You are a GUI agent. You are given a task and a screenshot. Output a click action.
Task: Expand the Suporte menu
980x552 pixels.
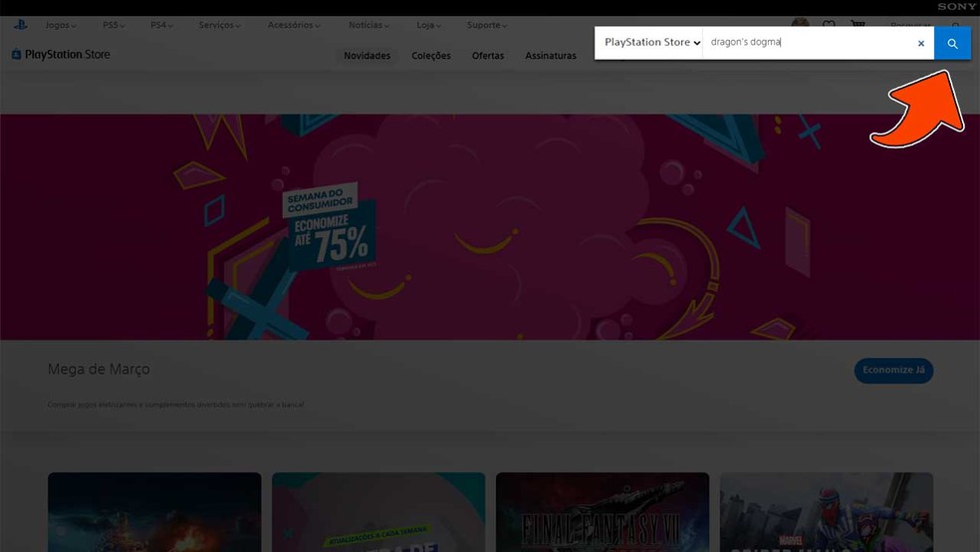point(487,25)
